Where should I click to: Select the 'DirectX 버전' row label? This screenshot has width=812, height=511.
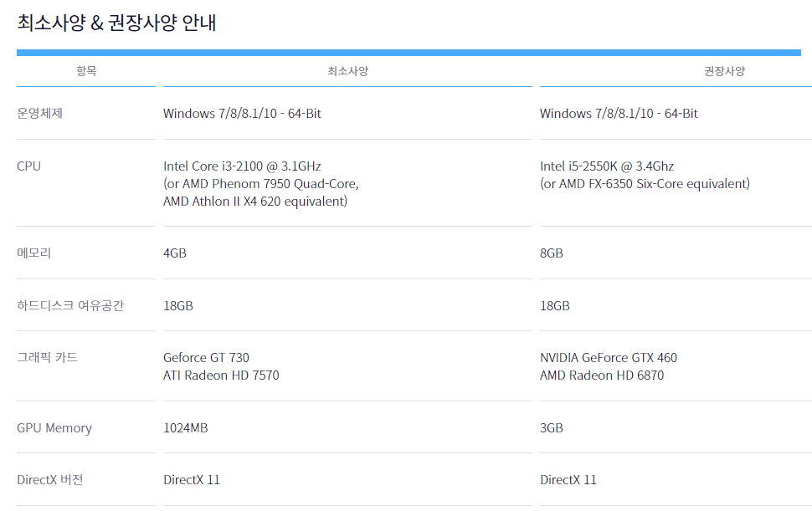tap(49, 479)
